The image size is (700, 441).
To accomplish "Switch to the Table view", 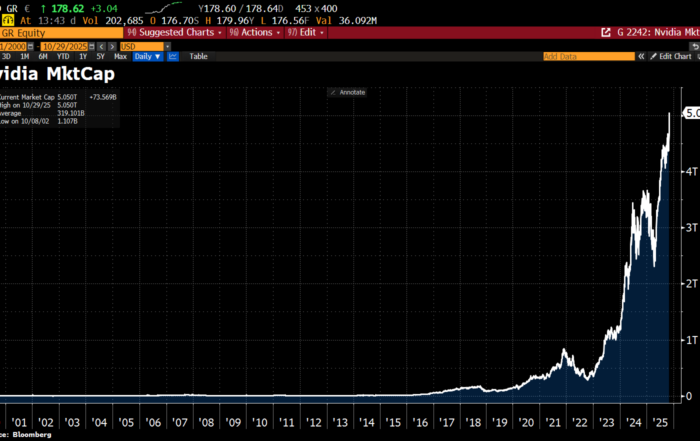I will tap(198, 56).
